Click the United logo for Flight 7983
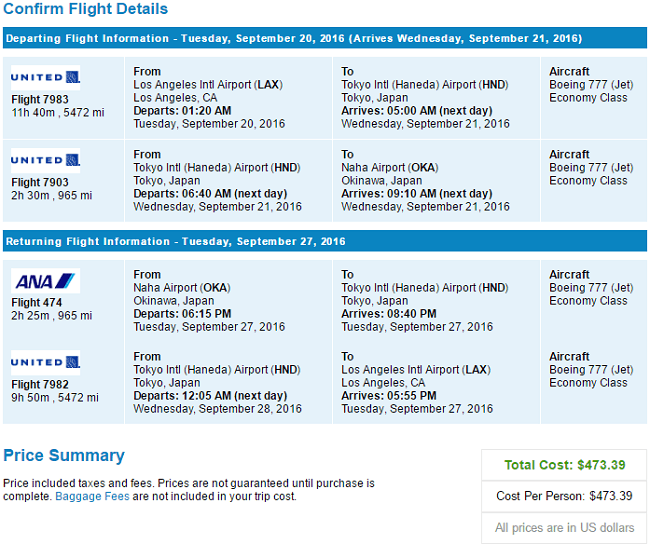 click(46, 78)
